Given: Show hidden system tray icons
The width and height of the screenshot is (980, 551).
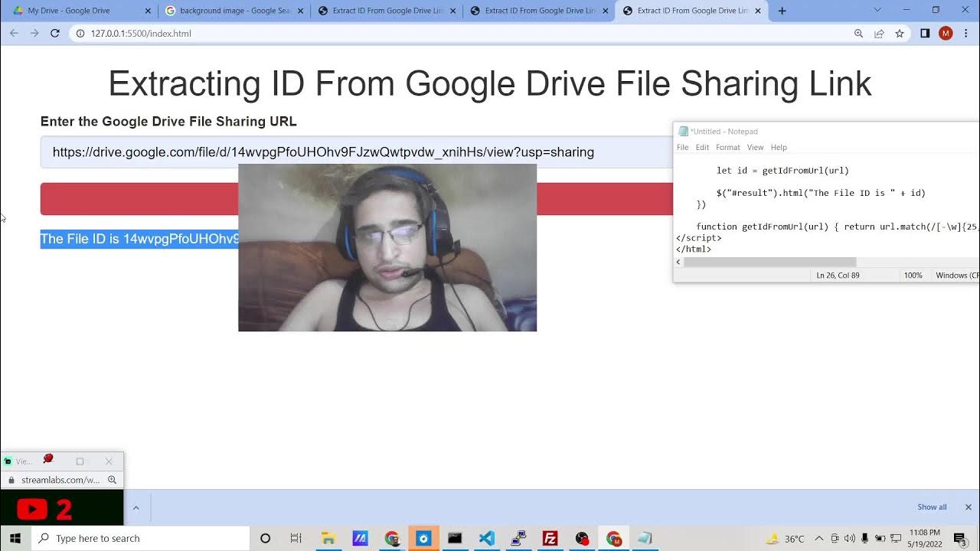Looking at the screenshot, I should pyautogui.click(x=818, y=539).
